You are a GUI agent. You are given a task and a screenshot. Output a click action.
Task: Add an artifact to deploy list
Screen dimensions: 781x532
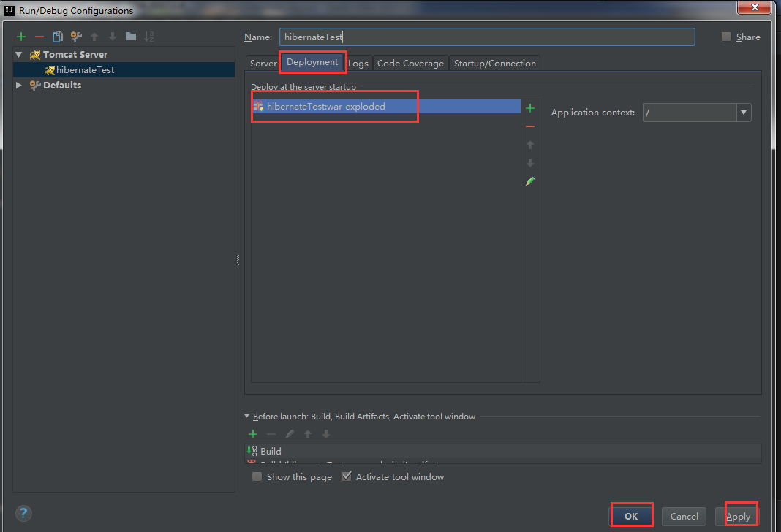[x=530, y=108]
